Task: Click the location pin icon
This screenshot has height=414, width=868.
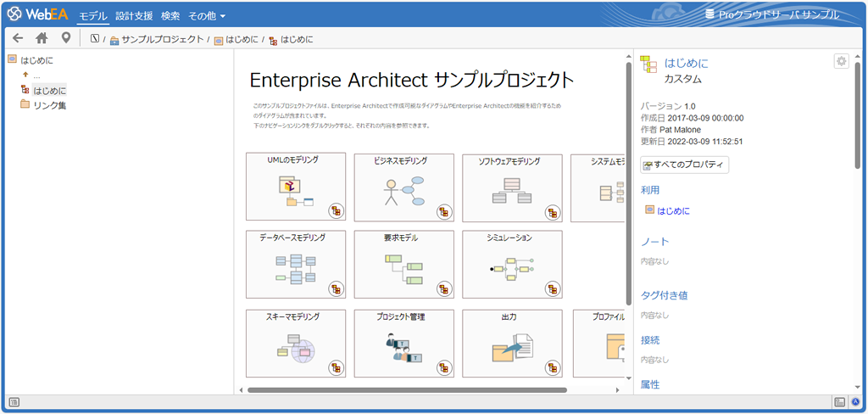Action: click(x=66, y=38)
